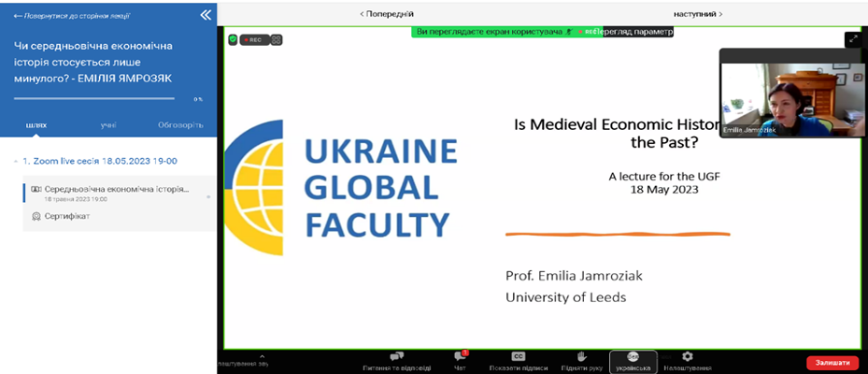Image resolution: width=868 pixels, height=374 pixels.
Task: Return to the lecture page link
Action: 71,16
